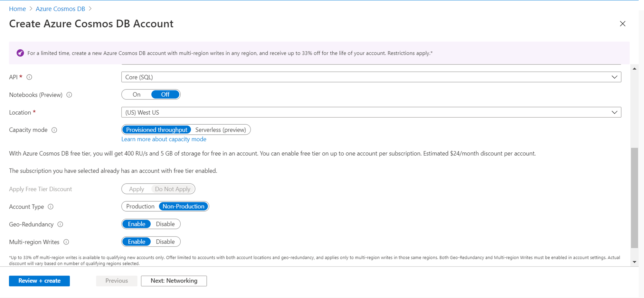Disable Geo-Redundancy
Viewport: 644px width, 298px height.
(165, 224)
